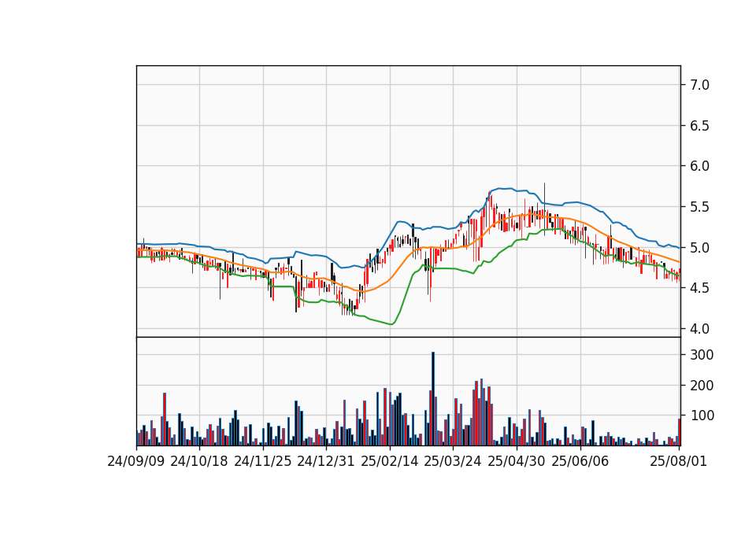Click the 24/12/31 date label
This screenshot has width=756, height=543.
326,461
